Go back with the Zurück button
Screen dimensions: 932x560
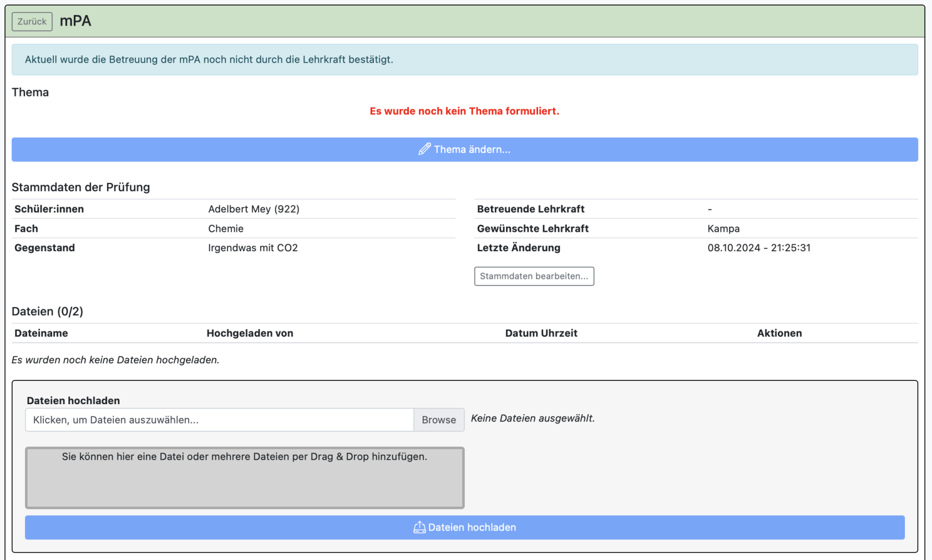click(x=32, y=22)
